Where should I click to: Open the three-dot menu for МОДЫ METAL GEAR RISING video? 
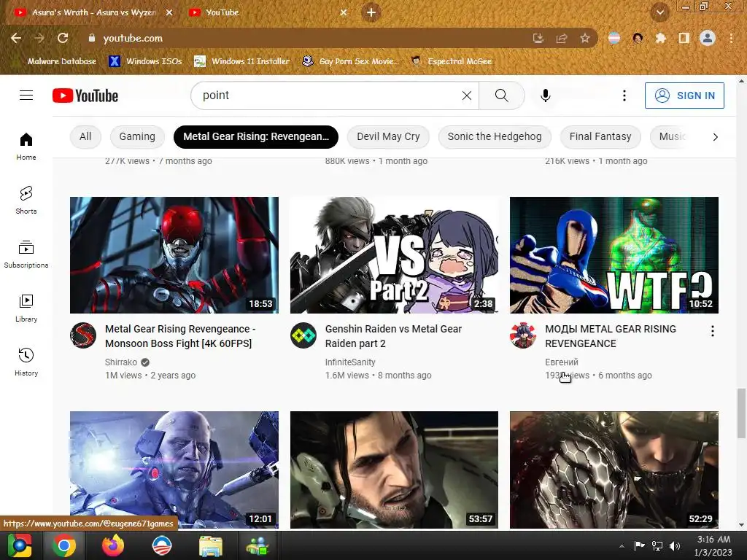tap(713, 331)
